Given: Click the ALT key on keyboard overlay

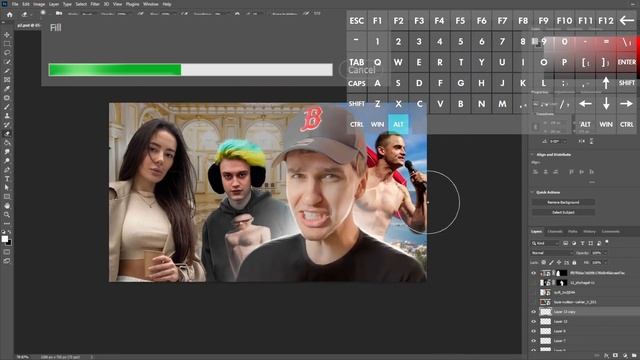Looking at the screenshot, I should pos(398,124).
